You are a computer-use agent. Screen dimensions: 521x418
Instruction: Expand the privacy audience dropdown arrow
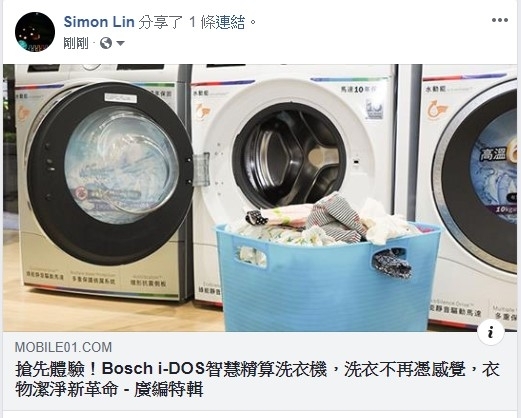pos(120,43)
